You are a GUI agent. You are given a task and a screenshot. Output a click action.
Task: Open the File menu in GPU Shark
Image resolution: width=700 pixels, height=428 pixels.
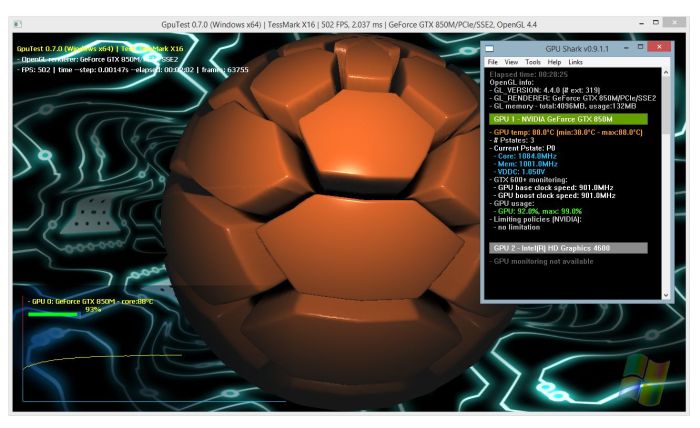click(492, 62)
